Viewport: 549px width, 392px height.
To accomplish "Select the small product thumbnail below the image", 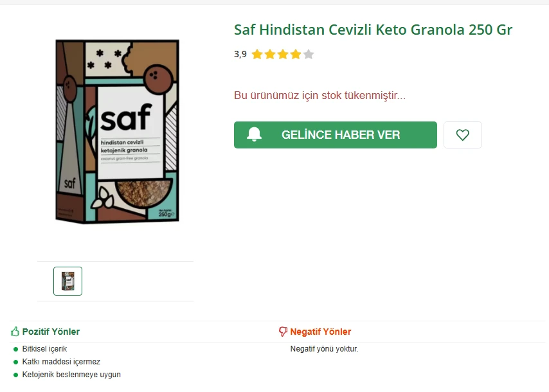I will pyautogui.click(x=67, y=281).
